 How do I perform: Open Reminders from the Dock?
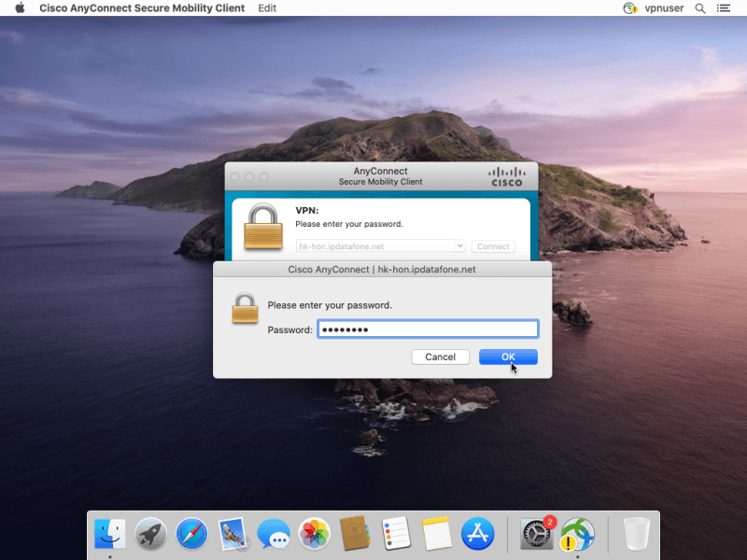(x=396, y=535)
